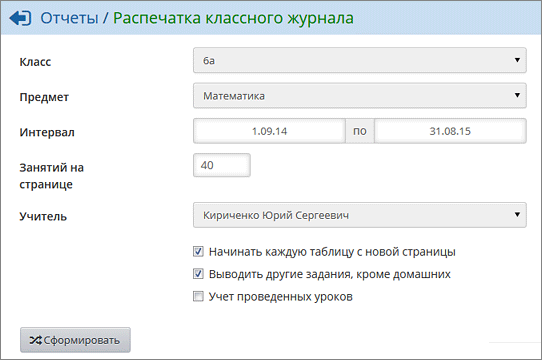542x360 pixels.
Task: Enable Учет проведенных уроков checkbox
Action: (198, 296)
